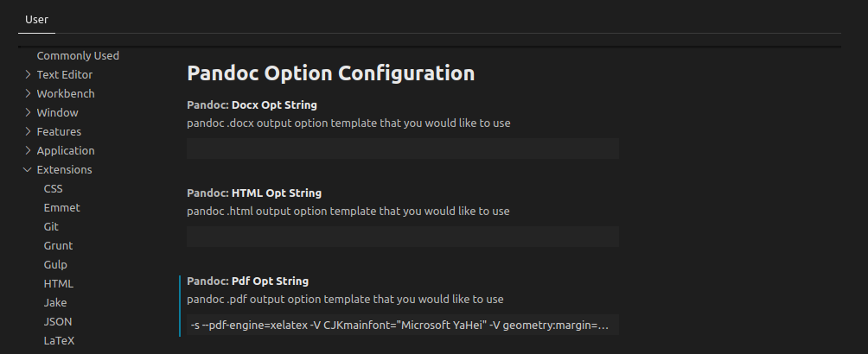This screenshot has height=354, width=868.
Task: Focus the HTML Opt String text box
Action: click(x=403, y=237)
